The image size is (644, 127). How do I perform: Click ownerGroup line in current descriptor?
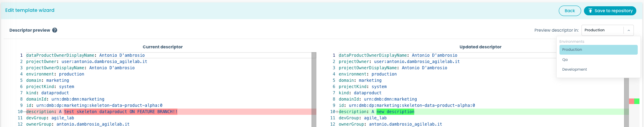[78, 124]
